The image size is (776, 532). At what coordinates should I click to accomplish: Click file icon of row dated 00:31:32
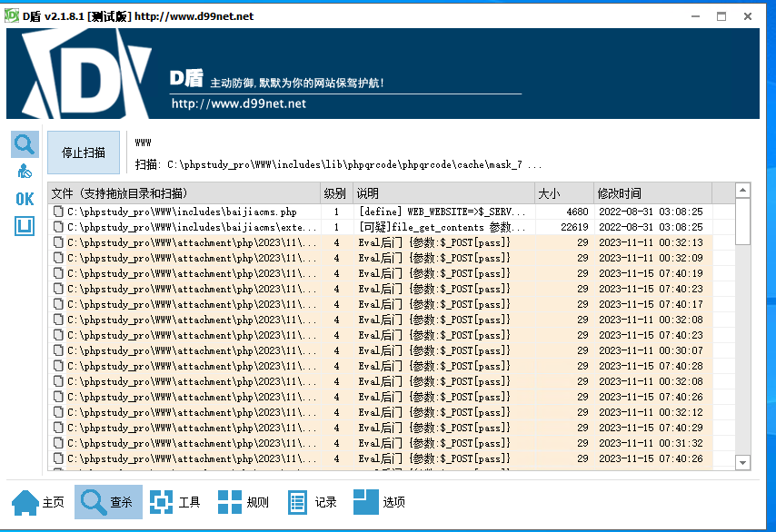(x=58, y=443)
